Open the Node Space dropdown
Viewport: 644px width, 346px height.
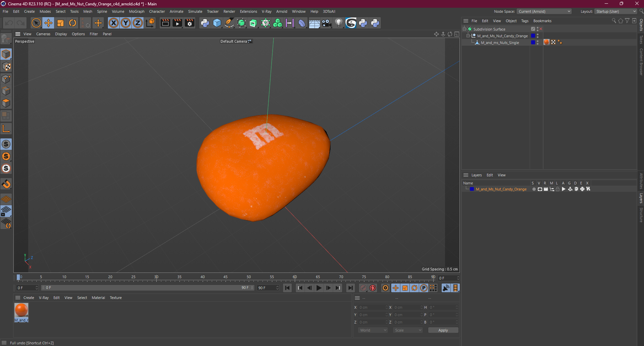(544, 11)
